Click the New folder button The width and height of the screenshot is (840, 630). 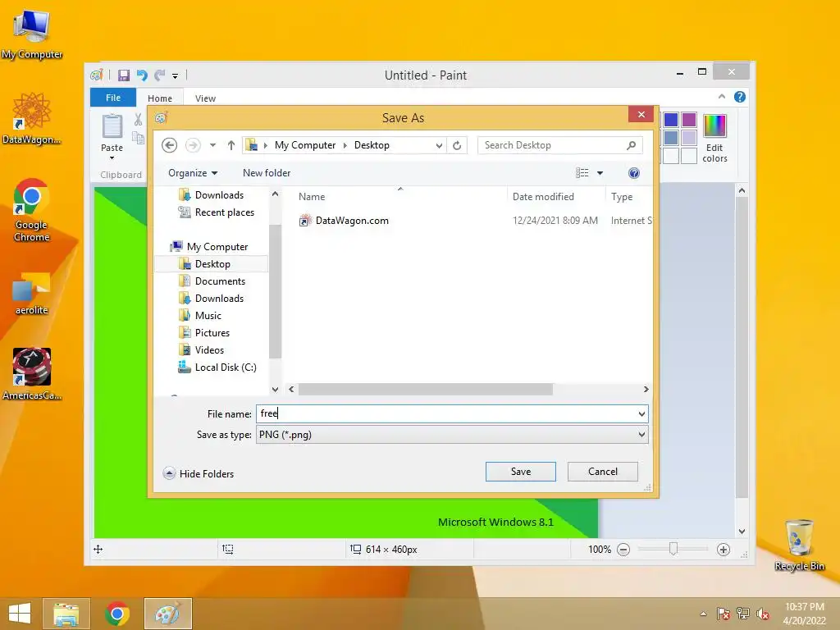coord(267,173)
